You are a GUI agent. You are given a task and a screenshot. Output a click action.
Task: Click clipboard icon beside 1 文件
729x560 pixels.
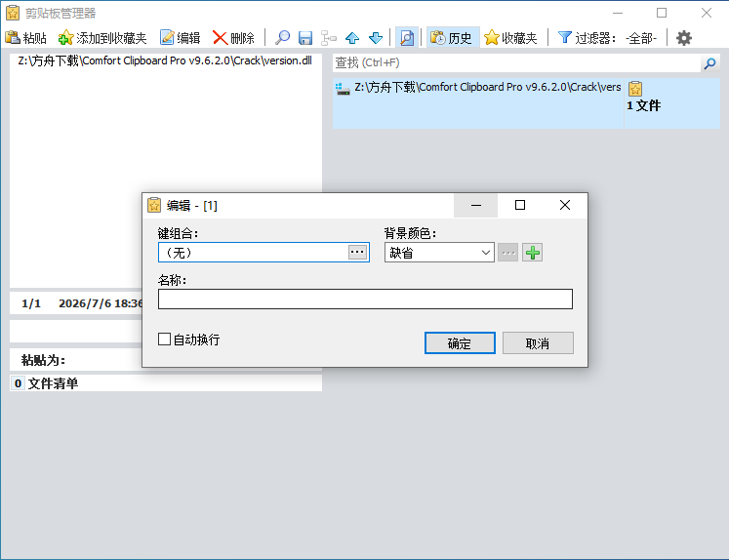pyautogui.click(x=635, y=89)
